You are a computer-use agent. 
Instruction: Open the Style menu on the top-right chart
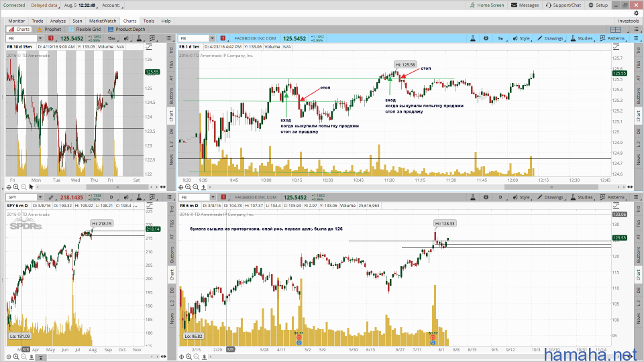pos(522,39)
